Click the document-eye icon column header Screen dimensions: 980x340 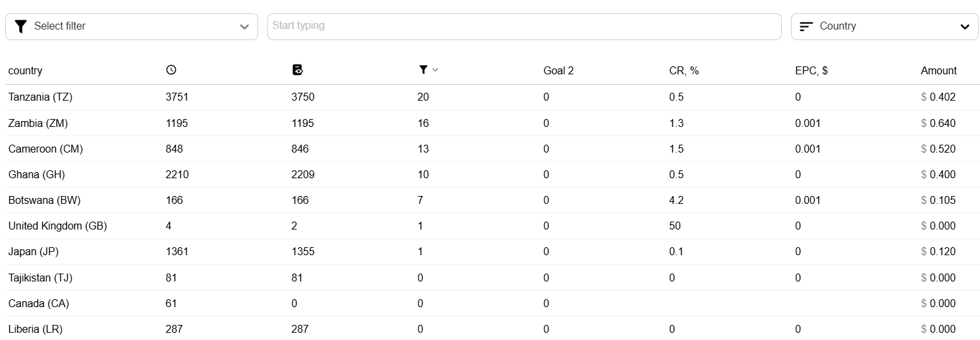tap(297, 70)
